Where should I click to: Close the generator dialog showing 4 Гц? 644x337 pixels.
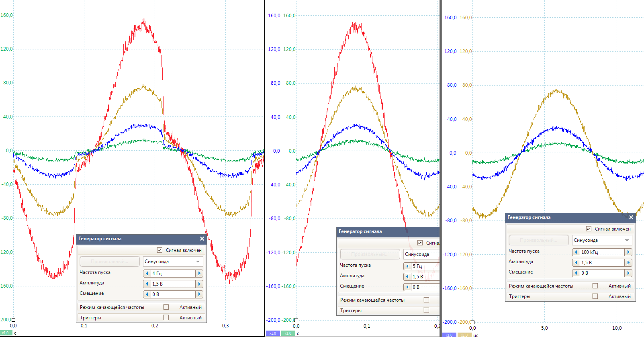coord(202,239)
